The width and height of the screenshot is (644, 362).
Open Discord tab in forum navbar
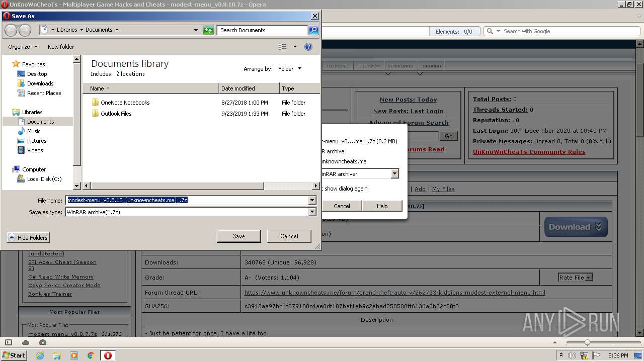pos(338,66)
